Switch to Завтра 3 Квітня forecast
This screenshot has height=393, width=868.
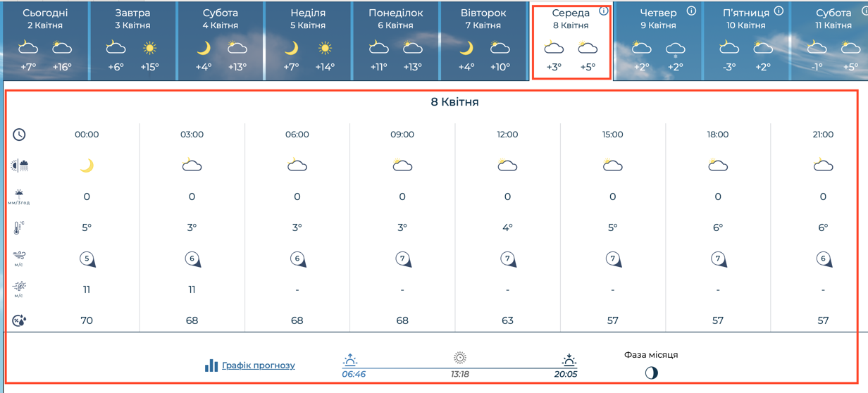(x=132, y=41)
